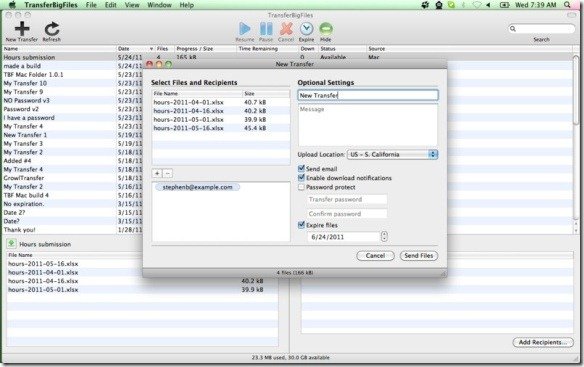This screenshot has height=367, width=584.
Task: Click the Confirm password field
Action: (347, 214)
